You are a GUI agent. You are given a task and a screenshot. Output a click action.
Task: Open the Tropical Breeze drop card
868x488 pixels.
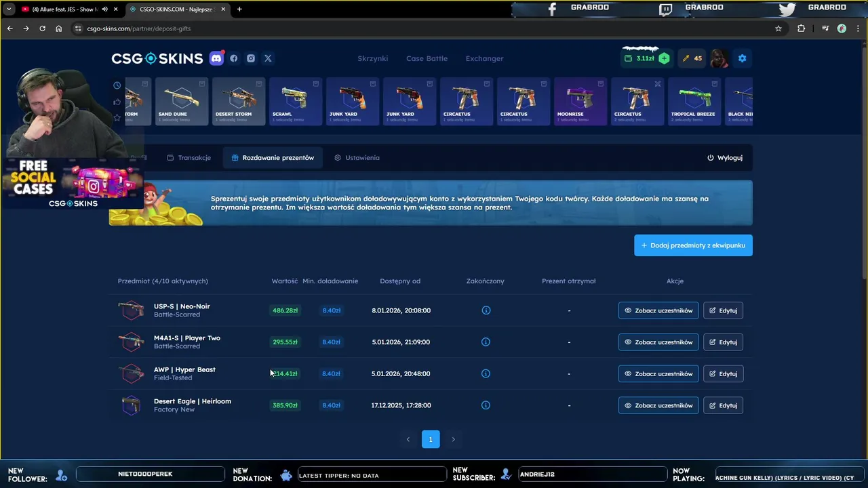694,101
